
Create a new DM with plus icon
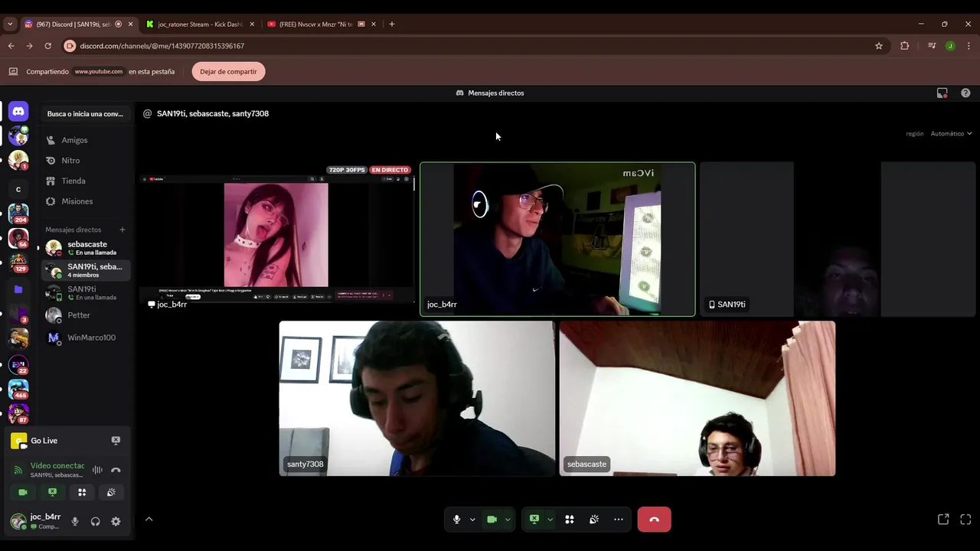click(122, 230)
